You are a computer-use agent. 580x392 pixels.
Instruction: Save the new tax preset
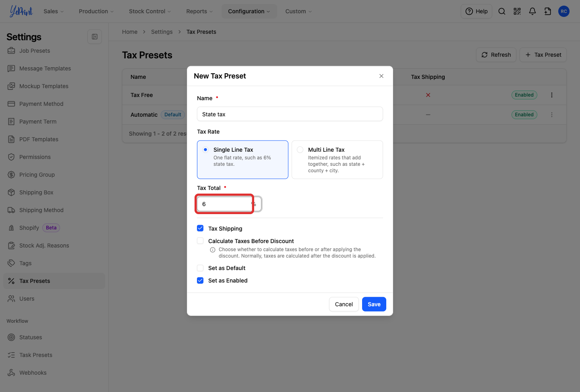coord(374,304)
